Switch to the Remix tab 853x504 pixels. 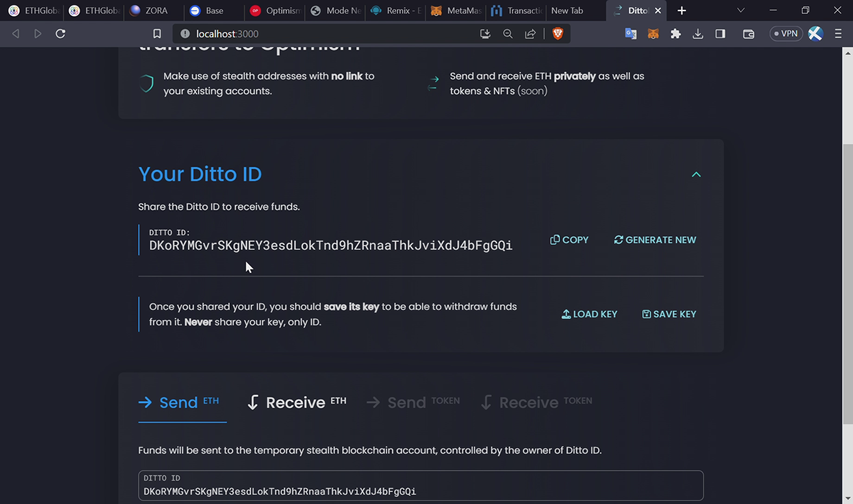point(395,11)
